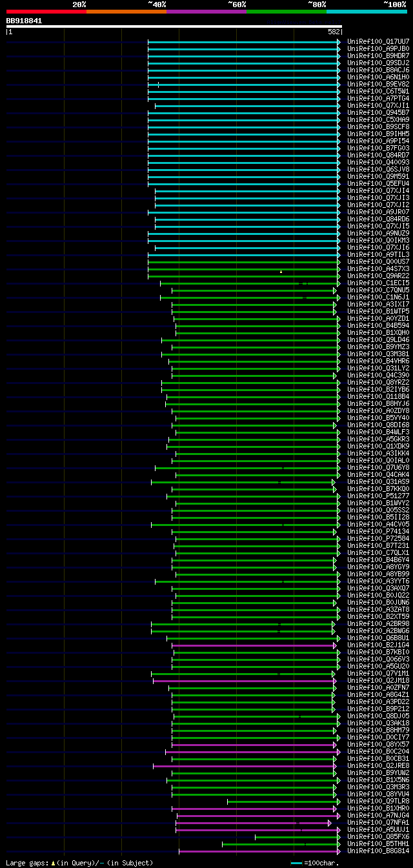Click the orange ~40% identity legend segment
The height and width of the screenshot is (868, 413).
click(x=126, y=12)
